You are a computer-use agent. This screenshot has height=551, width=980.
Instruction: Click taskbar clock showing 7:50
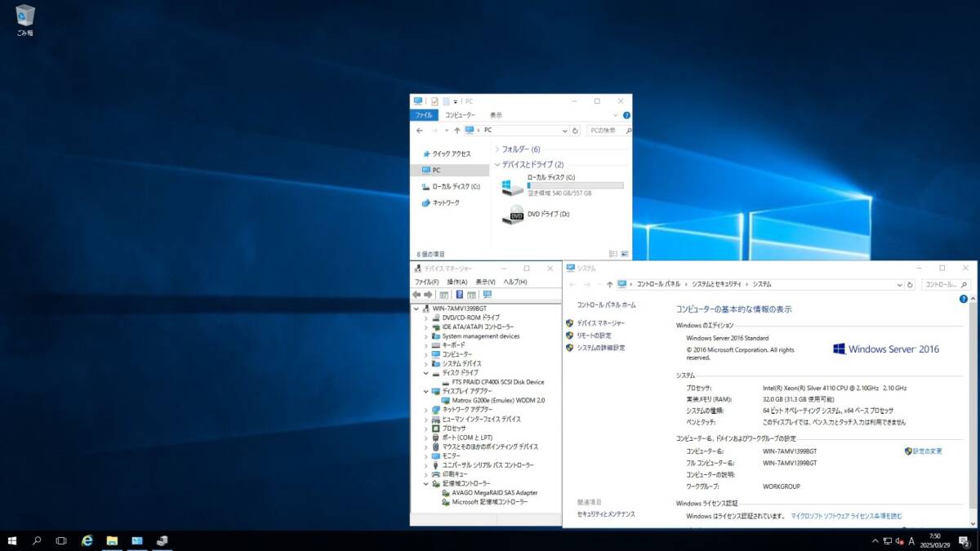click(934, 540)
